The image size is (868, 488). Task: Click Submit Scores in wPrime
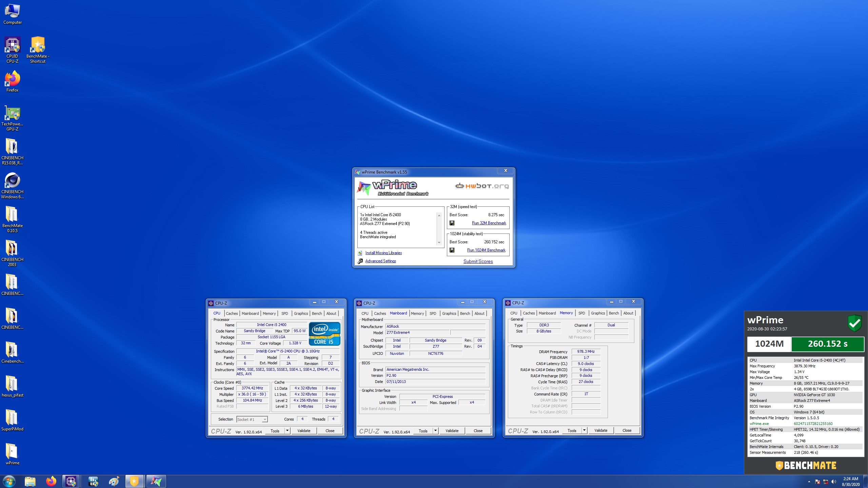pos(478,261)
